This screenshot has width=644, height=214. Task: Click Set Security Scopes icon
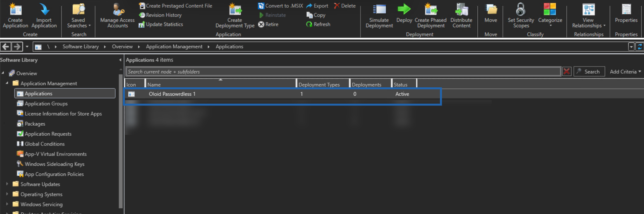[x=521, y=9]
